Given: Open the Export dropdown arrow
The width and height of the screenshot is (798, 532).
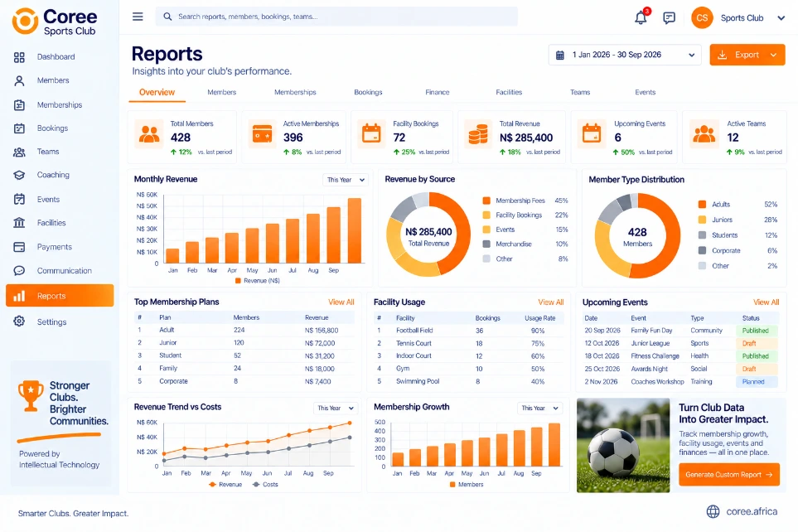Looking at the screenshot, I should [x=774, y=55].
